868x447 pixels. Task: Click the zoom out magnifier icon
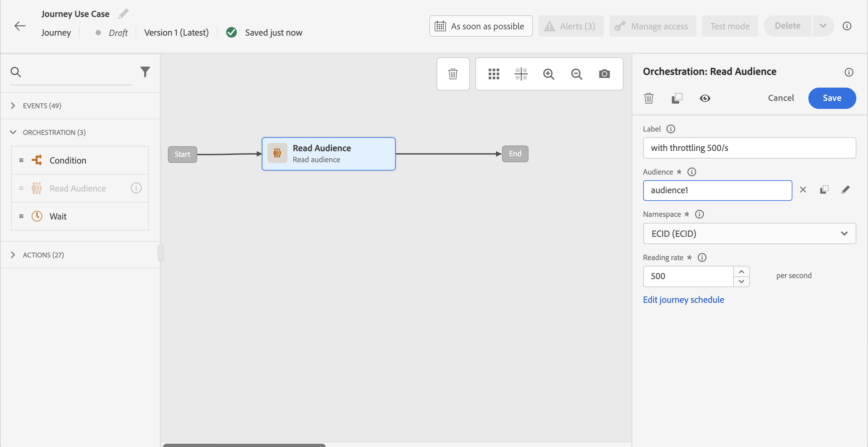click(576, 74)
